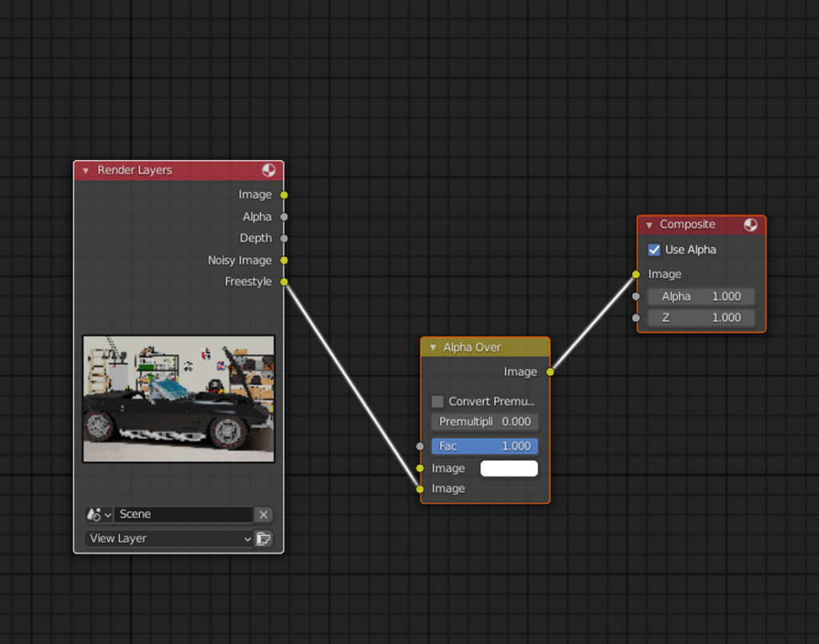Click the Noisy Image output socket

coord(284,260)
